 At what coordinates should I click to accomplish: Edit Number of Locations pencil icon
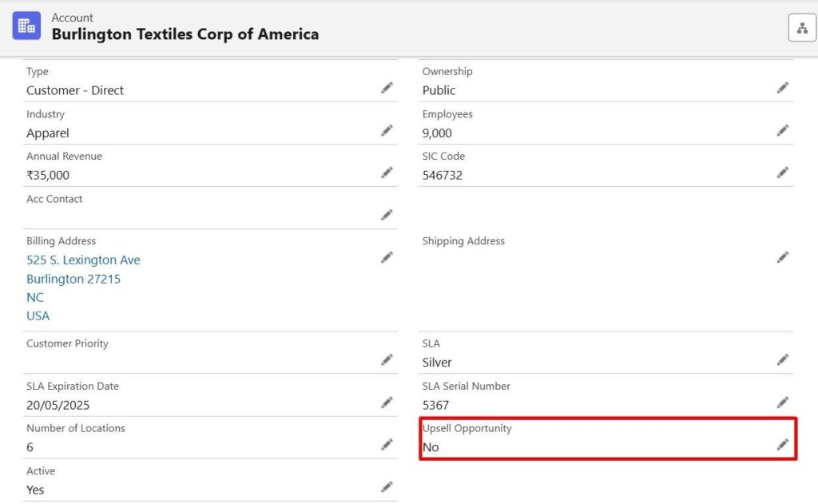point(387,445)
